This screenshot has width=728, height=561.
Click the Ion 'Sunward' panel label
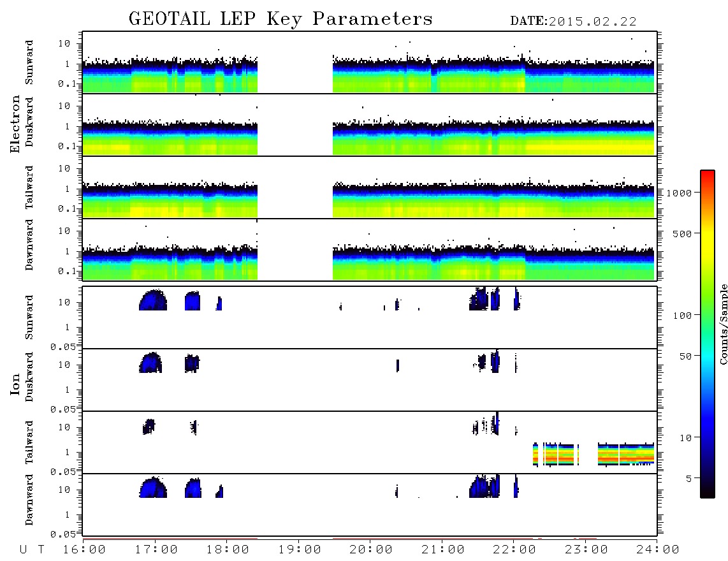(x=29, y=317)
